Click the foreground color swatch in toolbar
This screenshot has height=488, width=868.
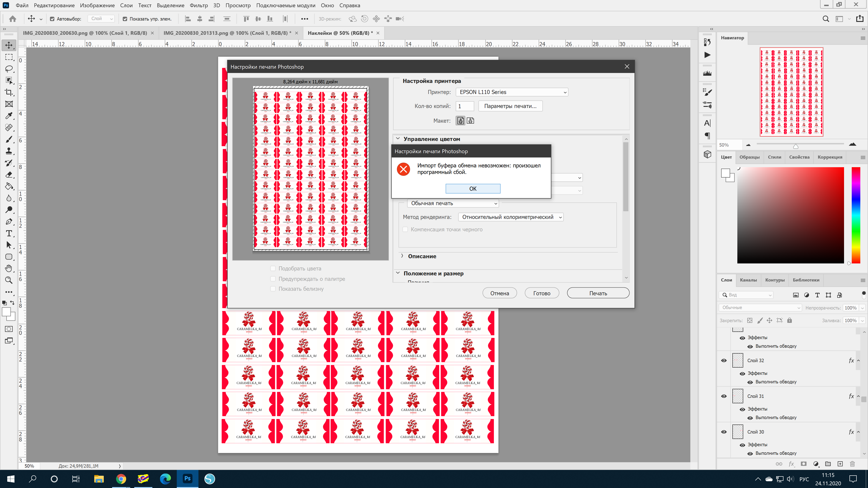[x=6, y=312]
